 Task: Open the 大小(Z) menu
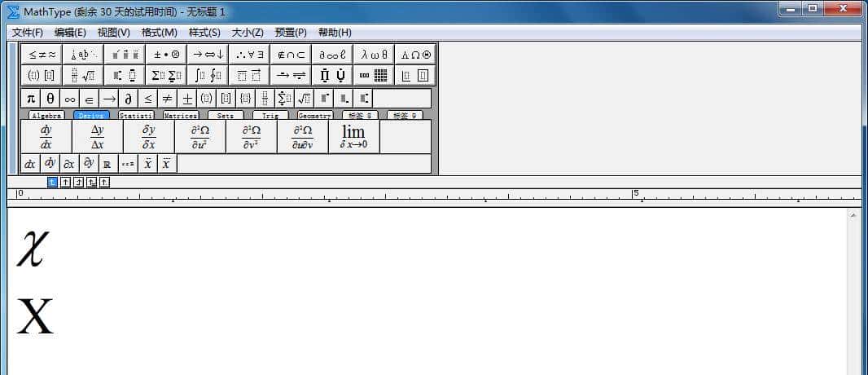point(248,33)
